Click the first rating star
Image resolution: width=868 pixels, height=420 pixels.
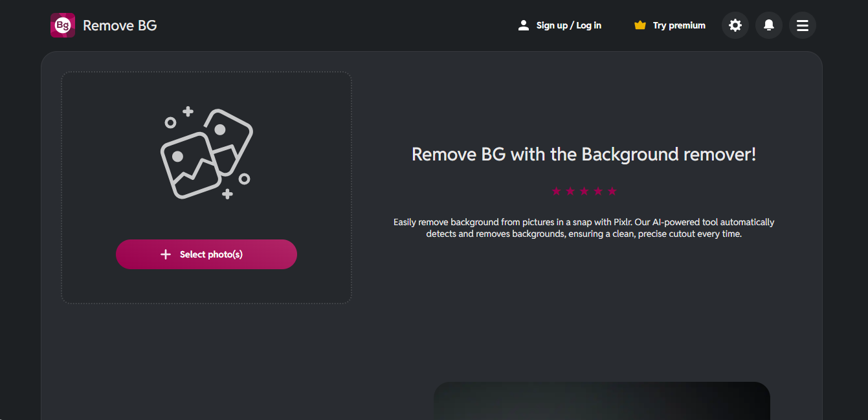[x=556, y=191]
